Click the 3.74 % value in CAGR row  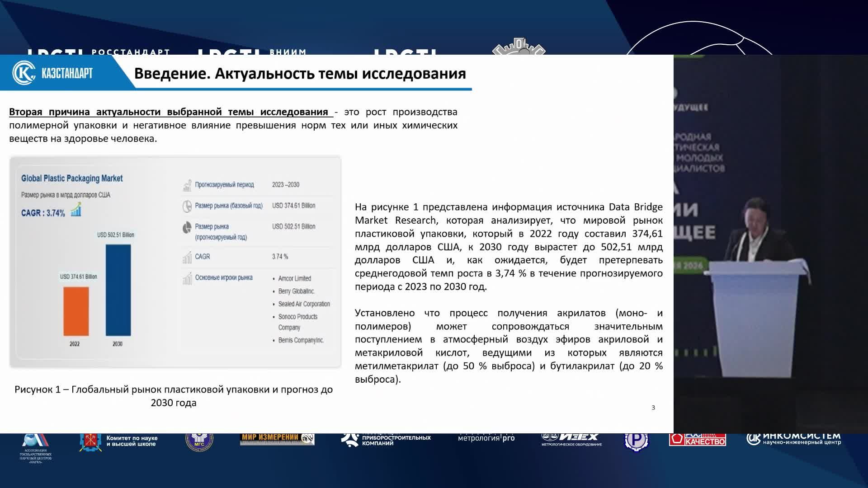(x=280, y=257)
